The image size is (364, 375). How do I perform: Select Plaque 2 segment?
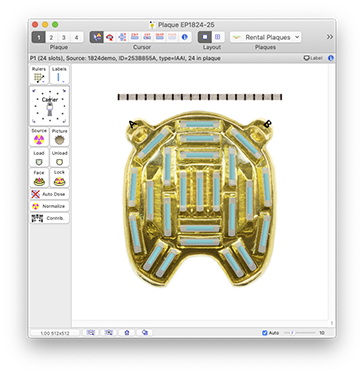(51, 37)
